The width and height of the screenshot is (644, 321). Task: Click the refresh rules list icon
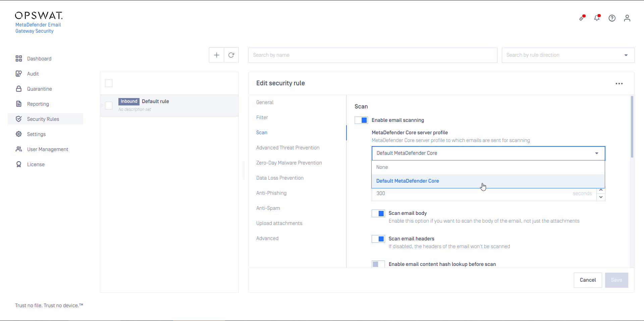pyautogui.click(x=231, y=55)
